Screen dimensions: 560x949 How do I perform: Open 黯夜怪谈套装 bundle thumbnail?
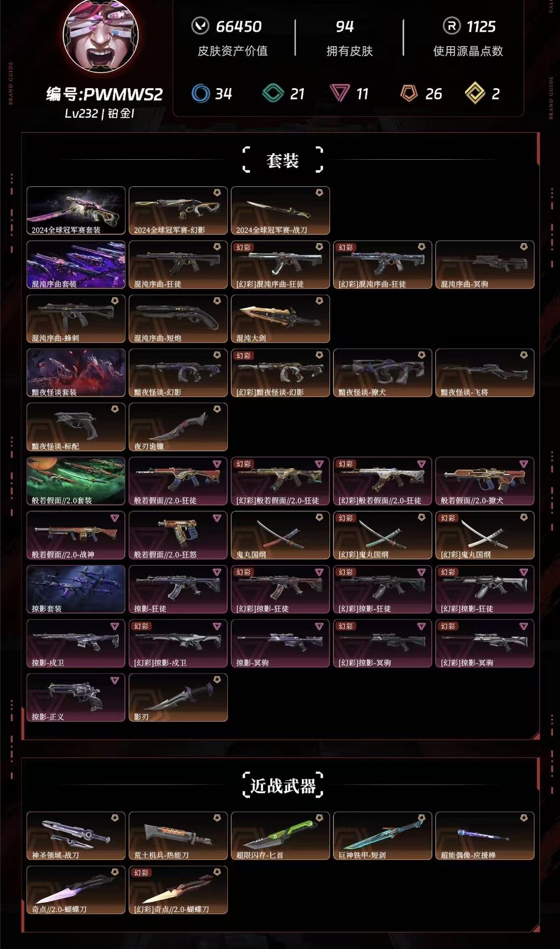pos(76,373)
